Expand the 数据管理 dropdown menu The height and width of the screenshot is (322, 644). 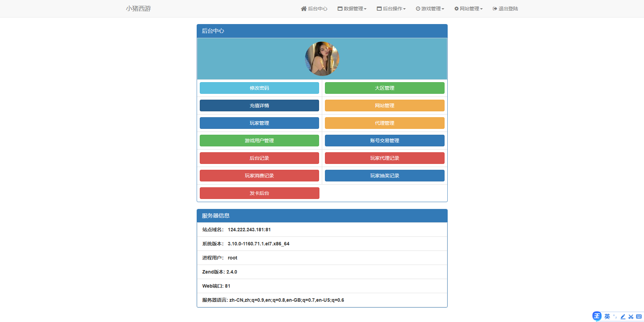(352, 9)
